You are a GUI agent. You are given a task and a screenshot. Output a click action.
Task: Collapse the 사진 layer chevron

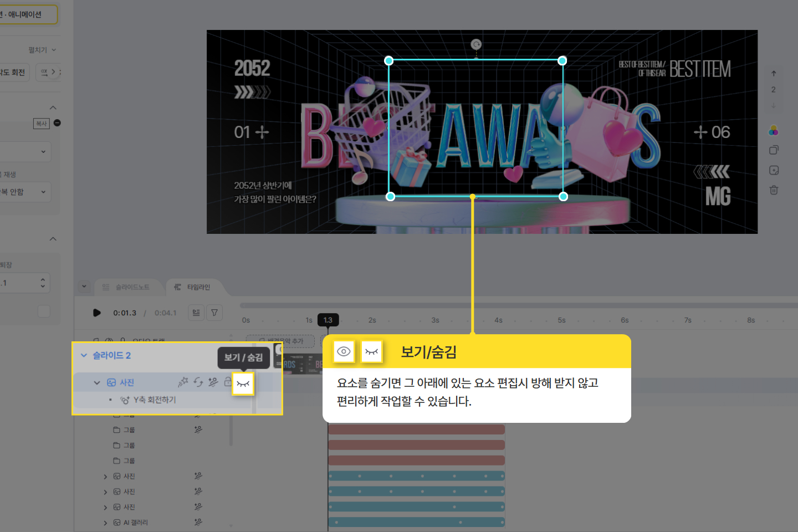pyautogui.click(x=97, y=383)
